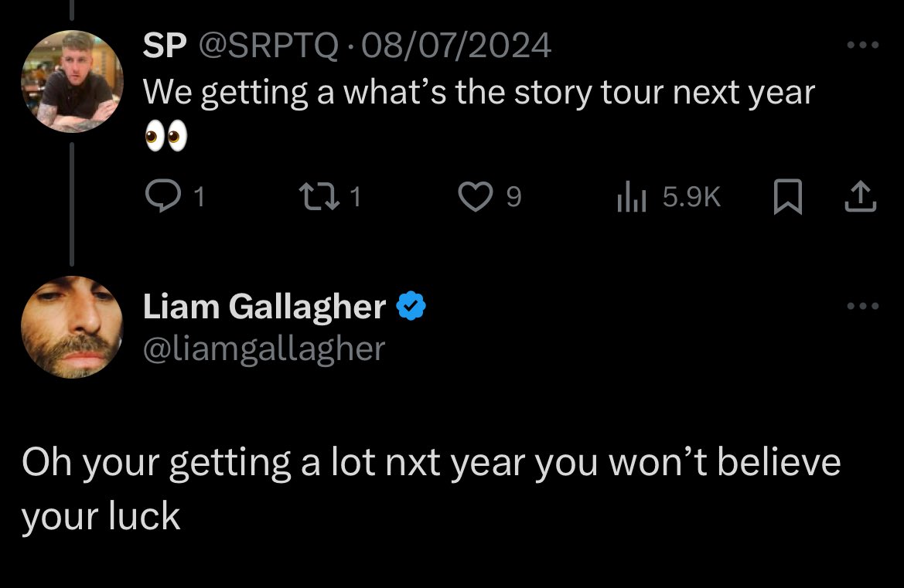Open Liam Gallagher's profile via name
Viewport: 904px width, 588px height.
264,307
